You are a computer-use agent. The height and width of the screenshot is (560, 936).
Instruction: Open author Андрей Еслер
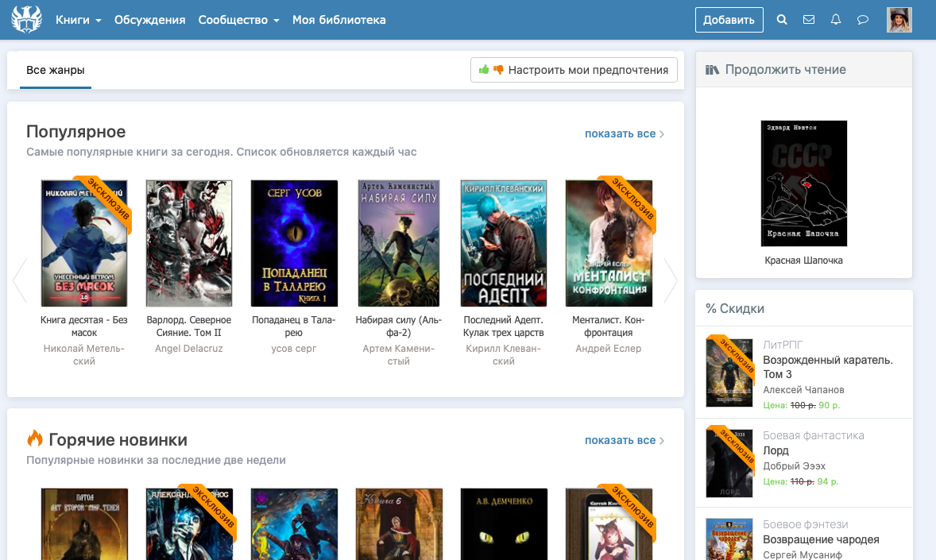tap(609, 348)
